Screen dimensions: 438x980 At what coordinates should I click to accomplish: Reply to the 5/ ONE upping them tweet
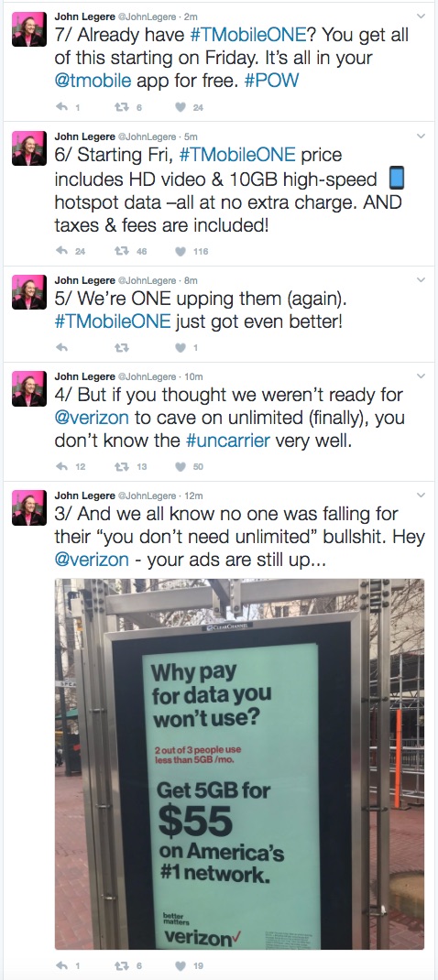click(x=61, y=347)
